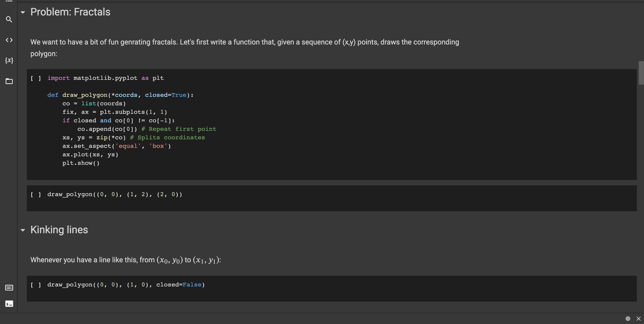Viewport: 644px width, 324px height.
Task: Open the code snippets panel
Action: (9, 40)
